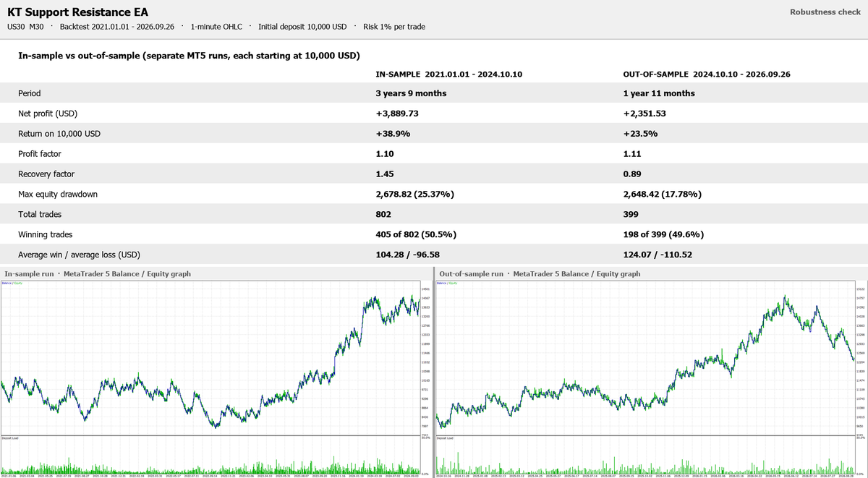The width and height of the screenshot is (868, 478).
Task: Click the "Average win / average loss (USD)" label
Action: tap(79, 255)
